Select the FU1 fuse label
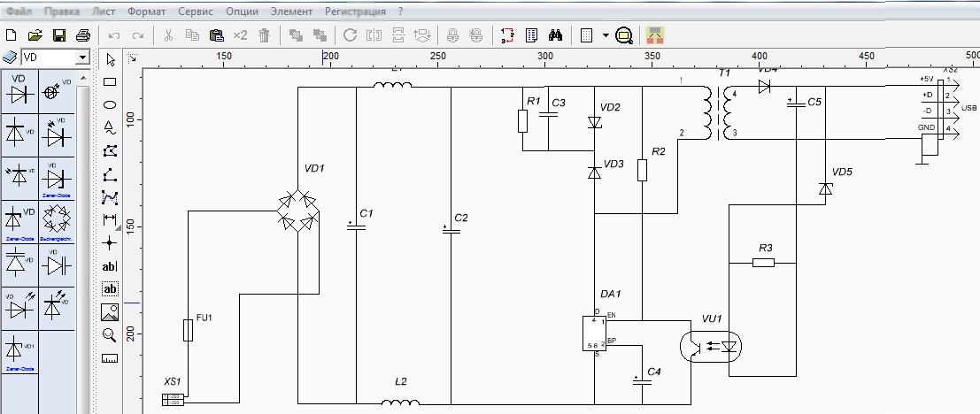This screenshot has width=980, height=414. 204,318
